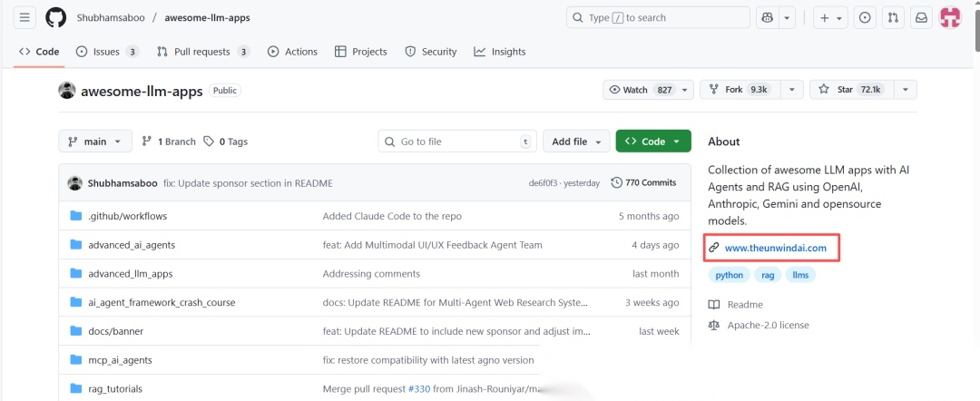980x401 pixels.
Task: Open the docs/banner folder
Action: pos(115,331)
